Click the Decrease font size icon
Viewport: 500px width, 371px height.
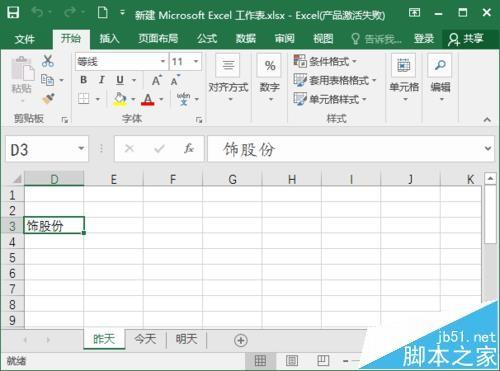tap(175, 80)
